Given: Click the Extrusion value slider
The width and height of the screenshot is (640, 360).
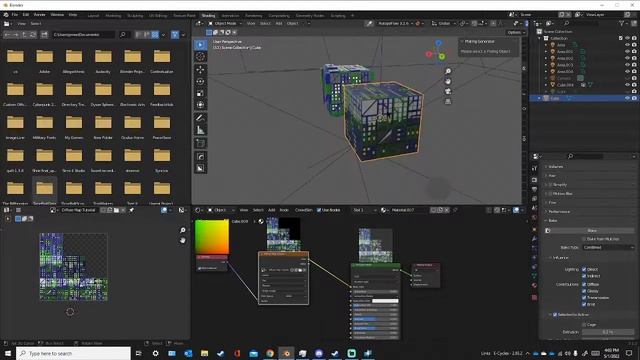Looking at the screenshot, I should (x=608, y=332).
